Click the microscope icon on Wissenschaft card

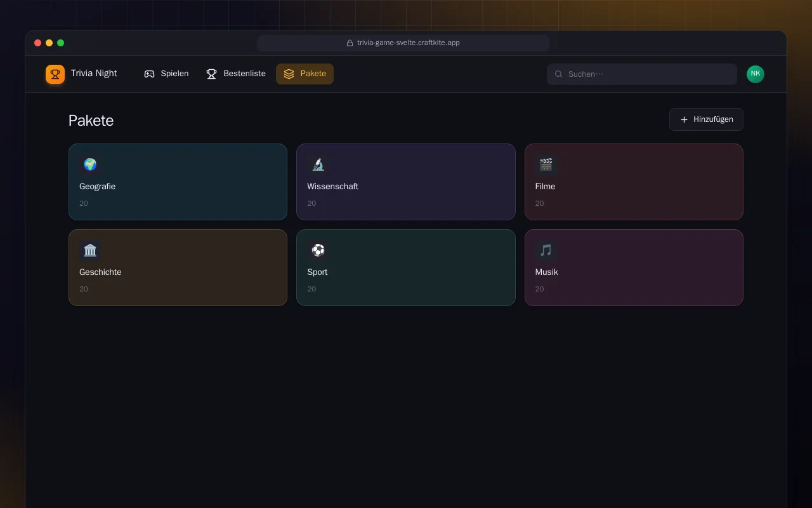point(318,164)
